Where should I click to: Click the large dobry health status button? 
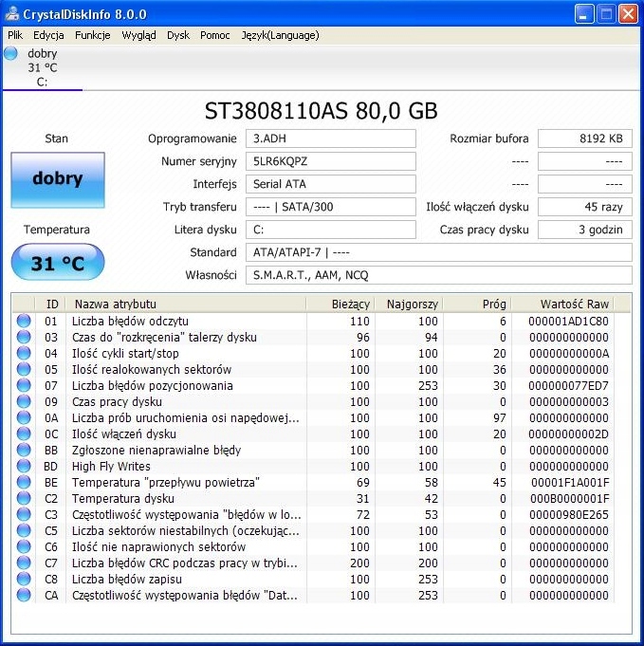tap(58, 179)
